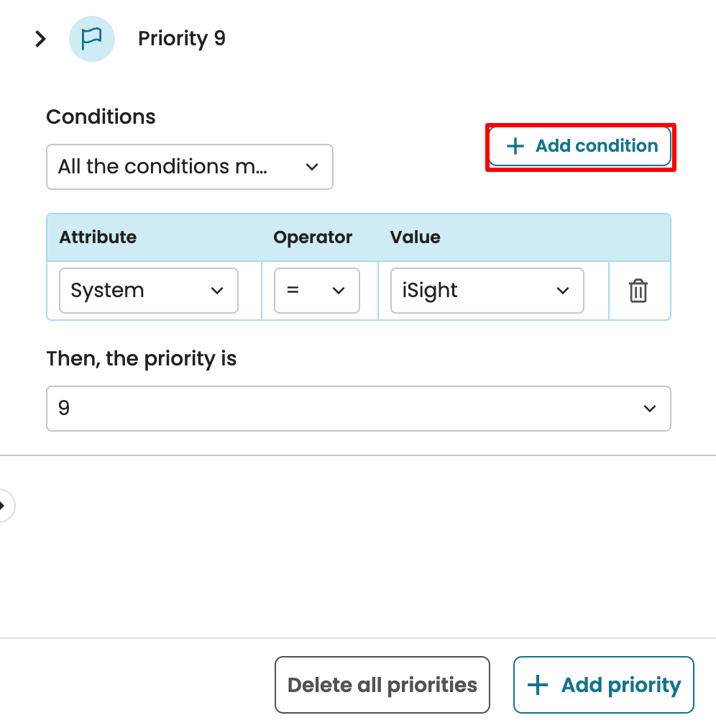Click the Add priority button

click(603, 685)
